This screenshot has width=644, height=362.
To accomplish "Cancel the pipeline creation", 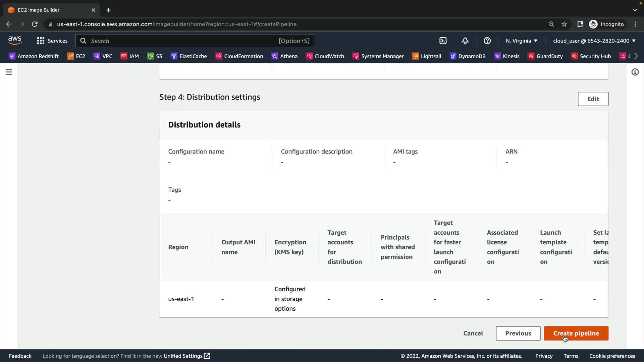I will pos(473,333).
